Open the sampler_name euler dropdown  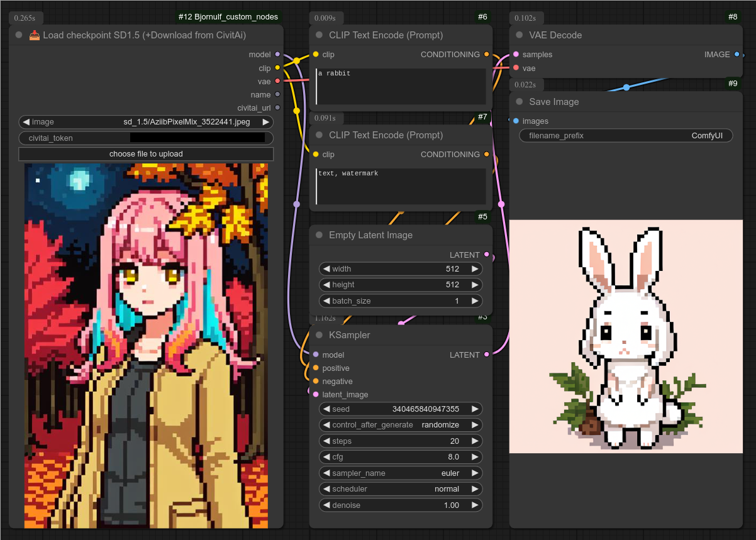point(401,473)
